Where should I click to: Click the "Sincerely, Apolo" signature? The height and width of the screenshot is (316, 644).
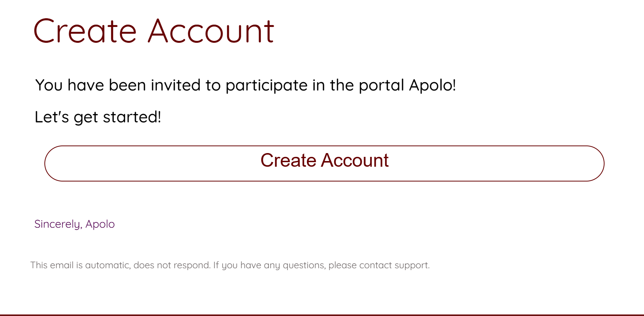coord(74,224)
